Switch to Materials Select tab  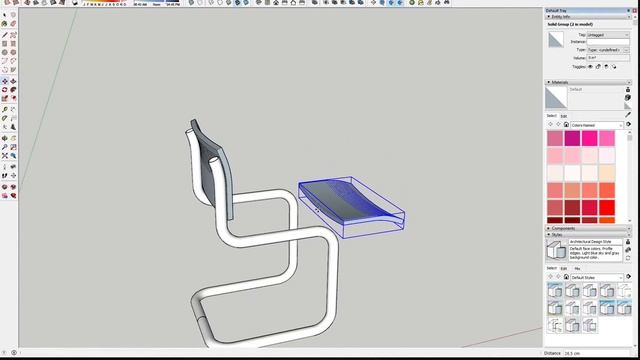point(551,116)
